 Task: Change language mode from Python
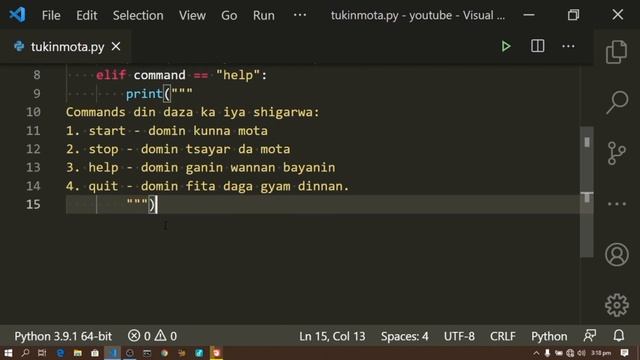[549, 336]
